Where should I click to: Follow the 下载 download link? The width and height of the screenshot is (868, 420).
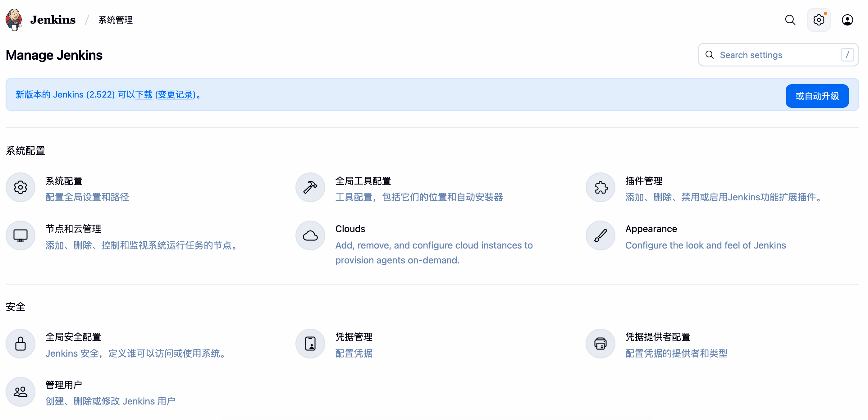tap(144, 95)
